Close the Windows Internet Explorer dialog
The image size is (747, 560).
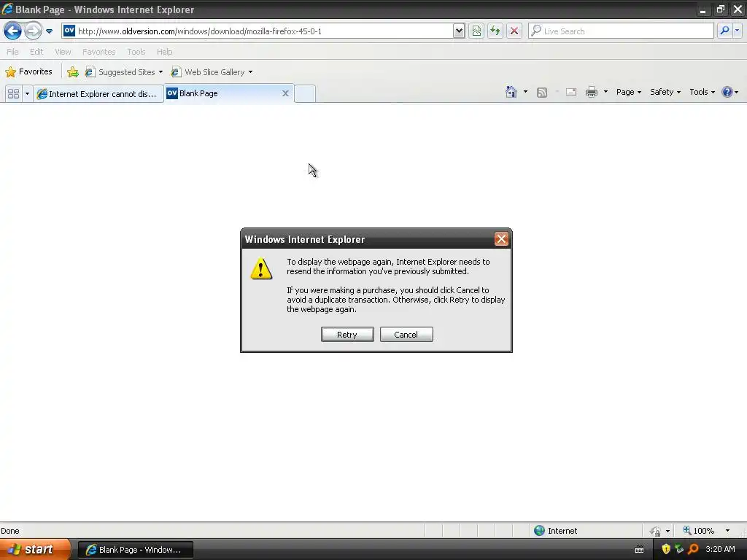click(x=501, y=239)
